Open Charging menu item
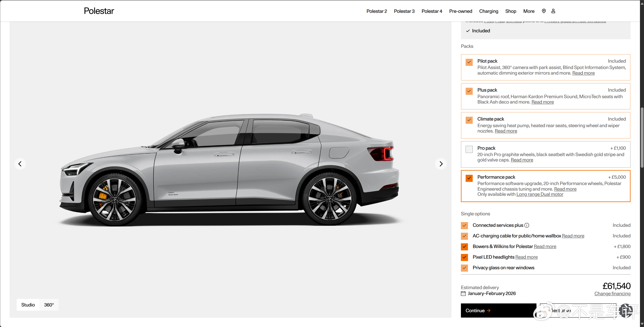 [x=489, y=11]
